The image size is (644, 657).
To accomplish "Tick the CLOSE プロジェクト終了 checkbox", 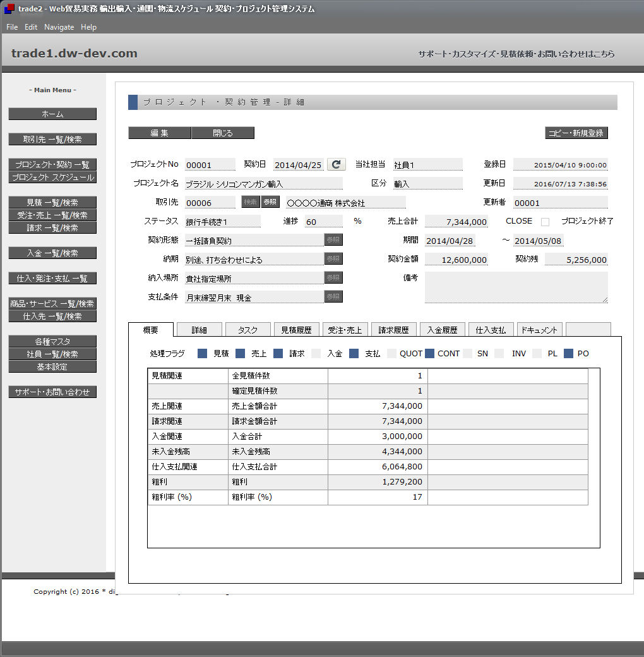I will 546,222.
